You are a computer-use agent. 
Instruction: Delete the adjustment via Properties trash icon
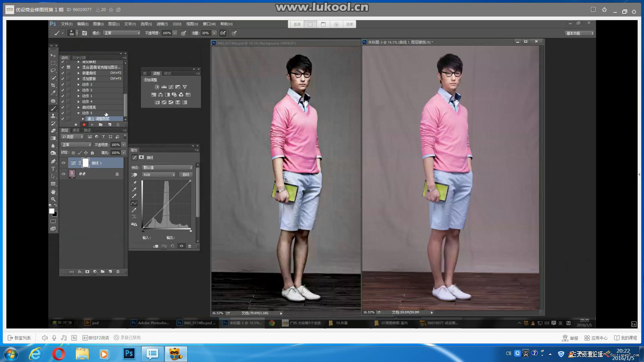[x=190, y=246]
